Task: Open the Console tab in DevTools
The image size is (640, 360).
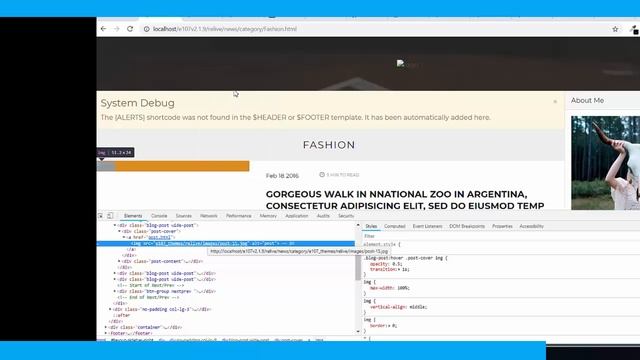Action: [159, 216]
